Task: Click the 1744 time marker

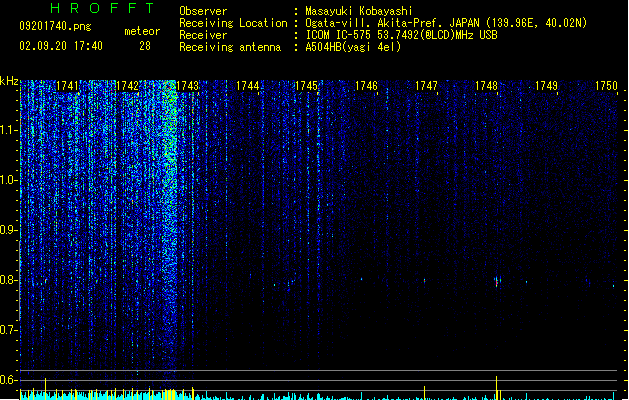Action: (x=247, y=86)
